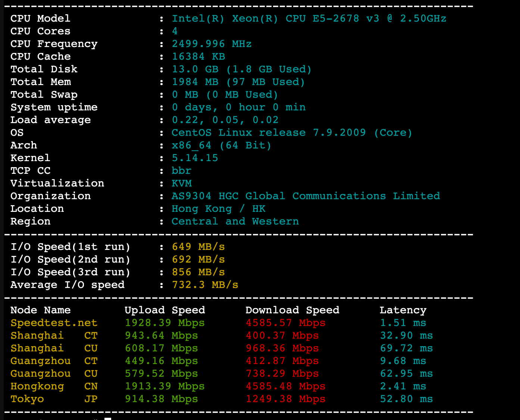Click Speedtest.net upload speed 1928.39 Mbps
The height and width of the screenshot is (420, 520).
coord(165,323)
